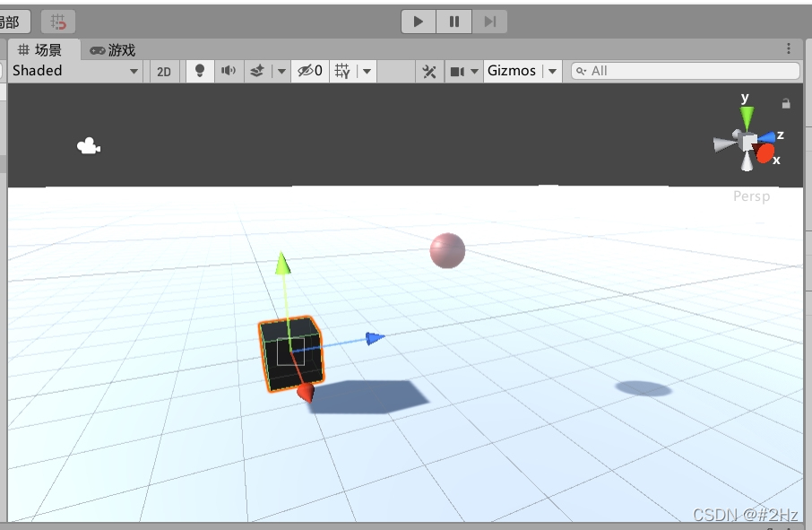Click the red X axis cone on orientation gizmo

point(764,152)
